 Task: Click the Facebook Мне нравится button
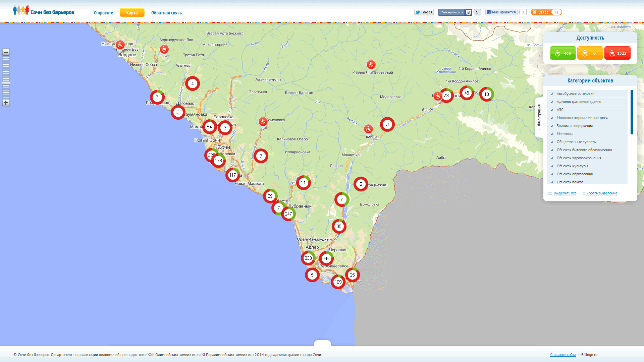(x=501, y=12)
